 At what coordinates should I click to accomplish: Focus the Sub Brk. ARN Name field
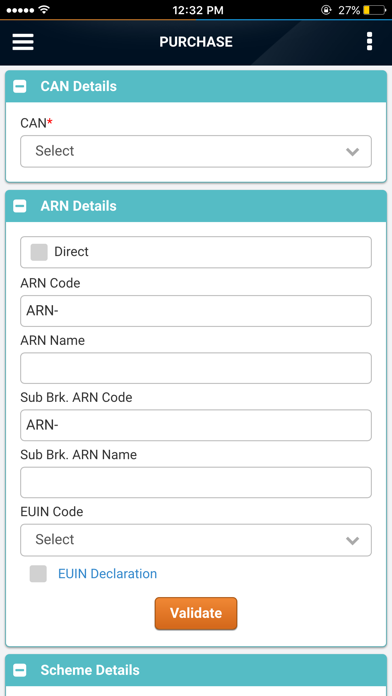click(196, 482)
